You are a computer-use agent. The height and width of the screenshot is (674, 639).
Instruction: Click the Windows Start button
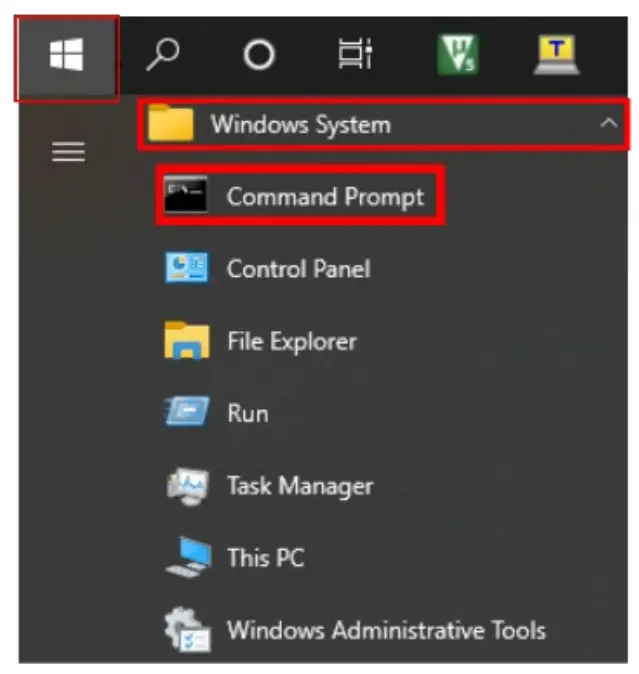pyautogui.click(x=66, y=57)
